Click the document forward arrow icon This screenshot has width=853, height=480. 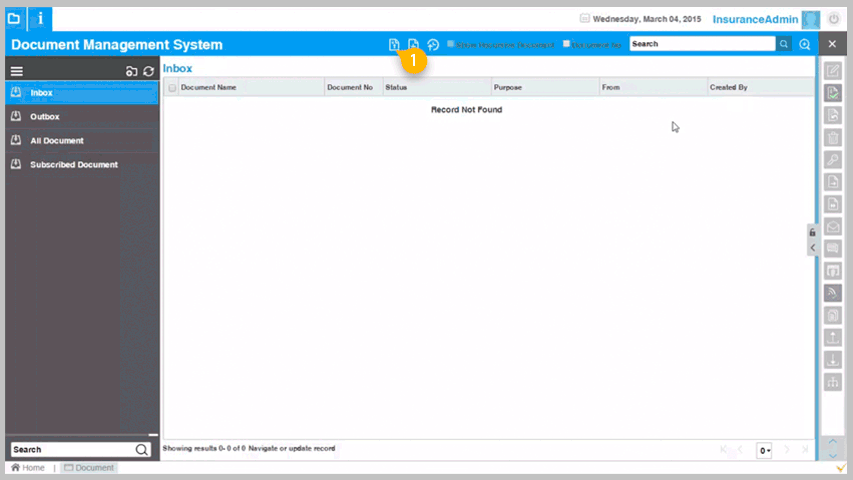[x=833, y=182]
